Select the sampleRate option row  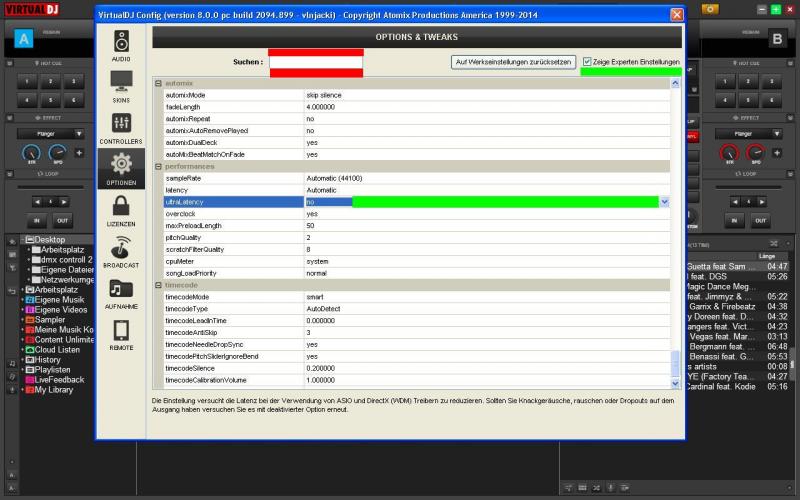coord(417,178)
